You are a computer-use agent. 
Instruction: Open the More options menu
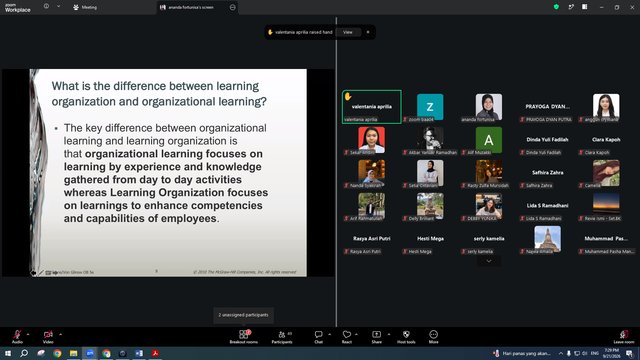point(433,337)
